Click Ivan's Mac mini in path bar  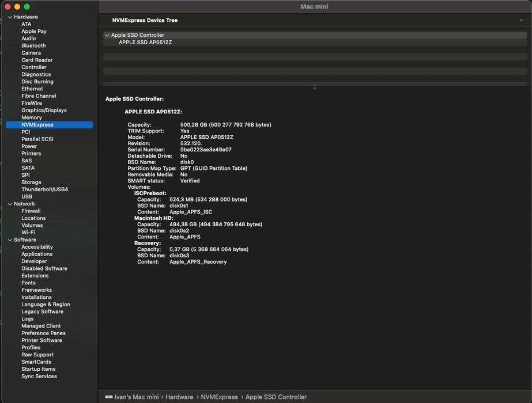click(137, 397)
